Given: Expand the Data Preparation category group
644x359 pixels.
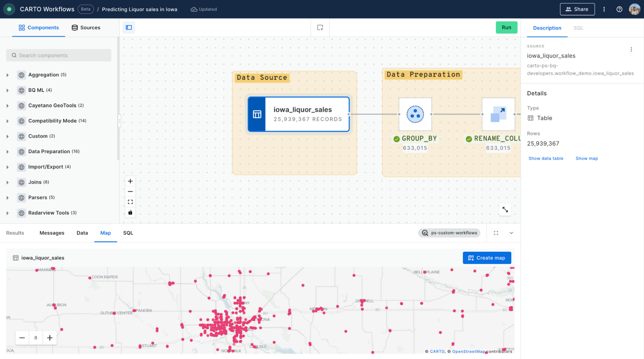Looking at the screenshot, I should tap(7, 151).
